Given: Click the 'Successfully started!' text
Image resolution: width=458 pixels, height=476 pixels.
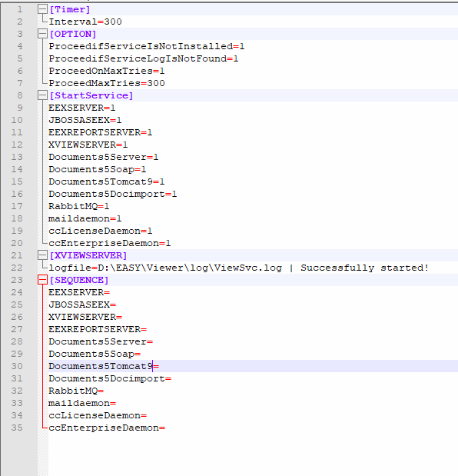Looking at the screenshot, I should (x=364, y=268).
